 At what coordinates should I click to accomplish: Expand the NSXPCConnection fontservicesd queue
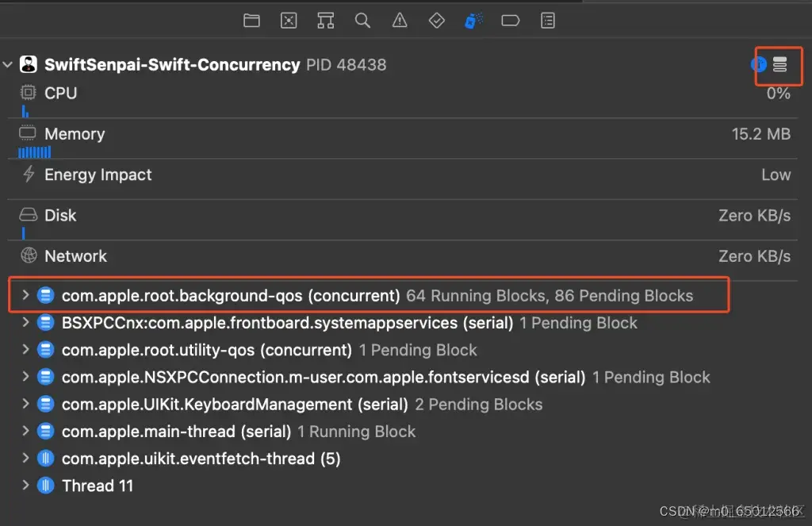(x=25, y=377)
